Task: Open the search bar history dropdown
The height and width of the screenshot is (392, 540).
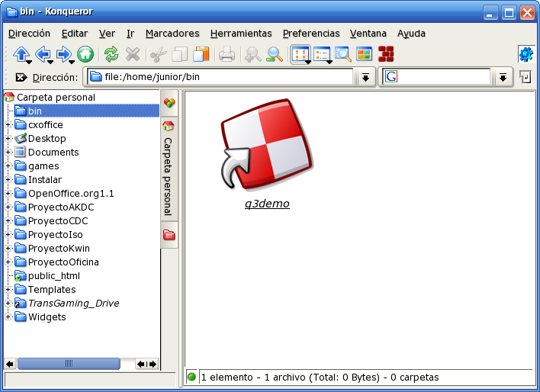Action: tap(503, 77)
